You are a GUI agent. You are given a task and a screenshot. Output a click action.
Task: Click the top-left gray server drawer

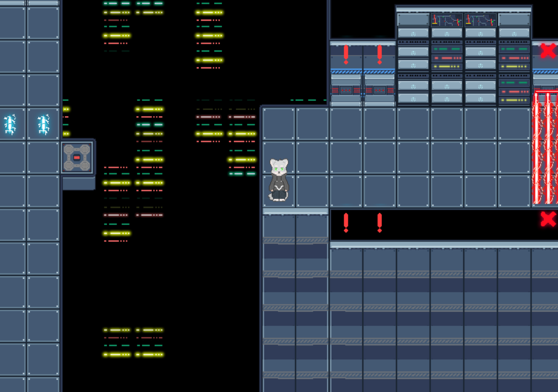pyautogui.click(x=413, y=20)
